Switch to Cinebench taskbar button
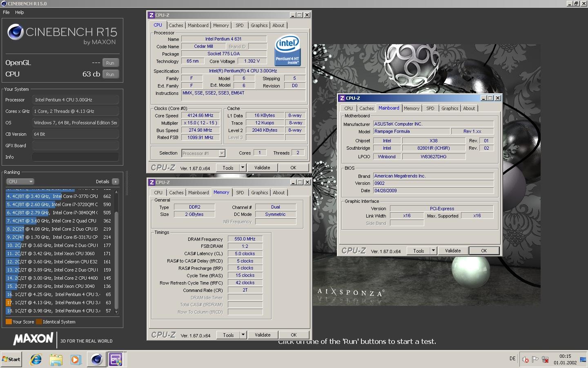 97,359
